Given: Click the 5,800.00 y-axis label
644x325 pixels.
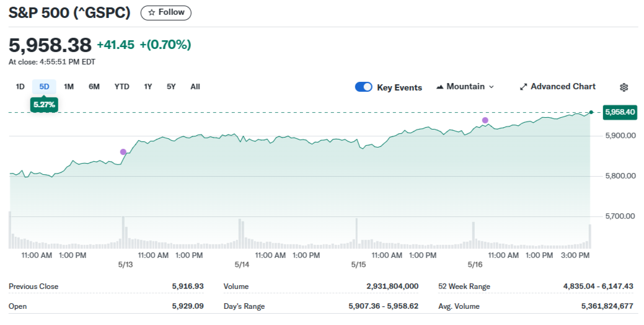Looking at the screenshot, I should click(620, 176).
